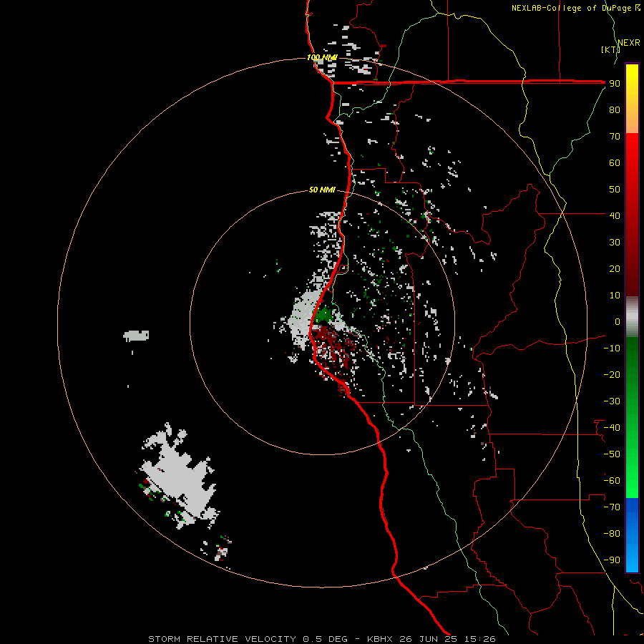Click the 20 value on velocity scale
The height and width of the screenshot is (644, 644).
615,268
